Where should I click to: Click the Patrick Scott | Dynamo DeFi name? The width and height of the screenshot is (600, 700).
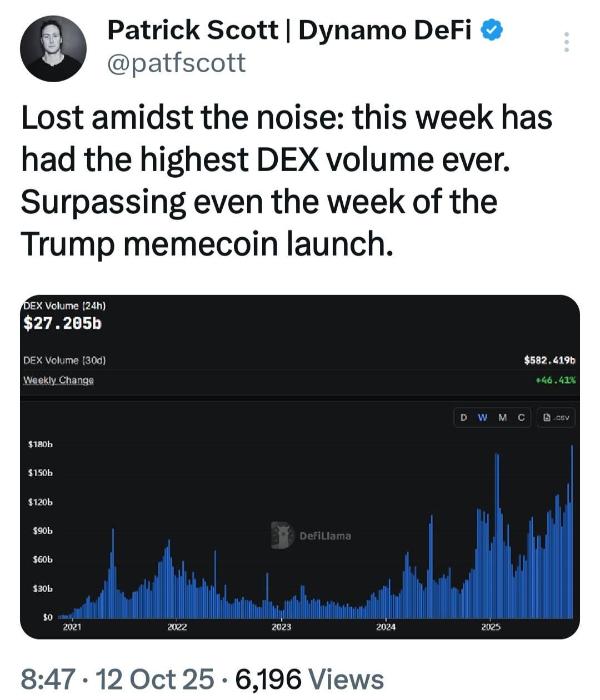click(x=289, y=31)
